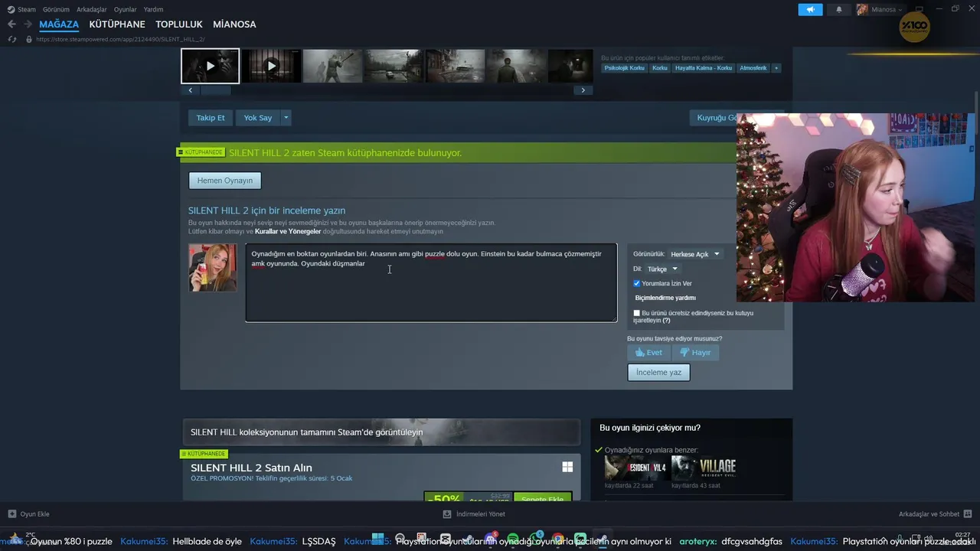Select the Psikolojik Korku tag

pyautogui.click(x=625, y=68)
